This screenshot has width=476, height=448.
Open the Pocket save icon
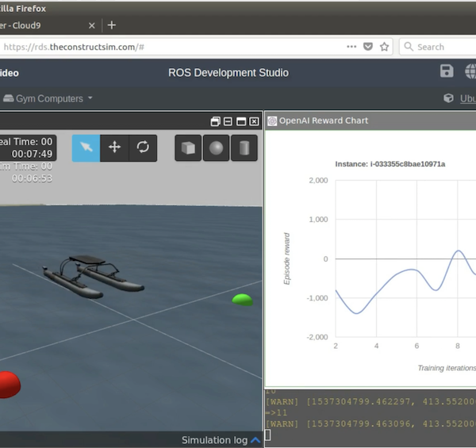(368, 47)
